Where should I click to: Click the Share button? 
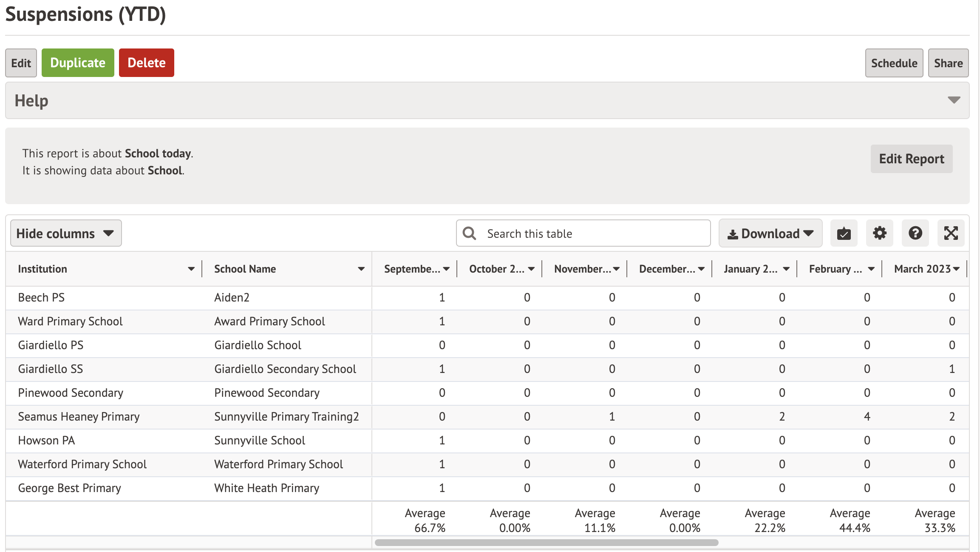tap(948, 63)
